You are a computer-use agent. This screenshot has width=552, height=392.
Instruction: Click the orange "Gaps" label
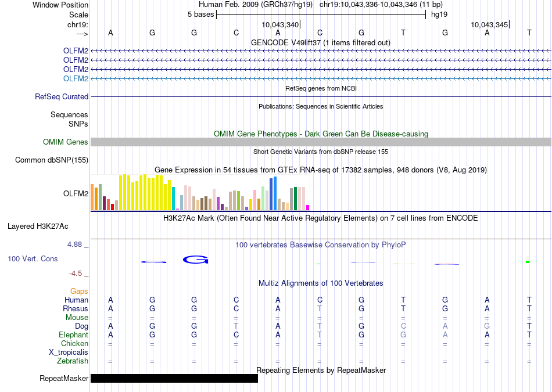79,291
